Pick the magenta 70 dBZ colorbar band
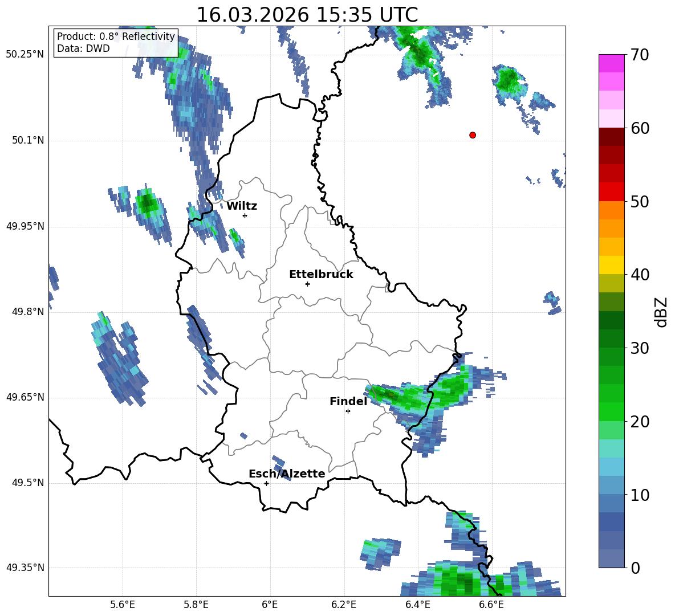The width and height of the screenshot is (675, 616). (x=611, y=63)
